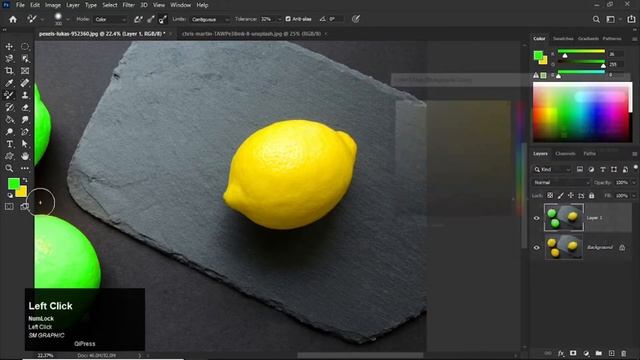Open the layer filter Kind dropdown
Viewport: 640px width, 360px height.
pyautogui.click(x=552, y=169)
